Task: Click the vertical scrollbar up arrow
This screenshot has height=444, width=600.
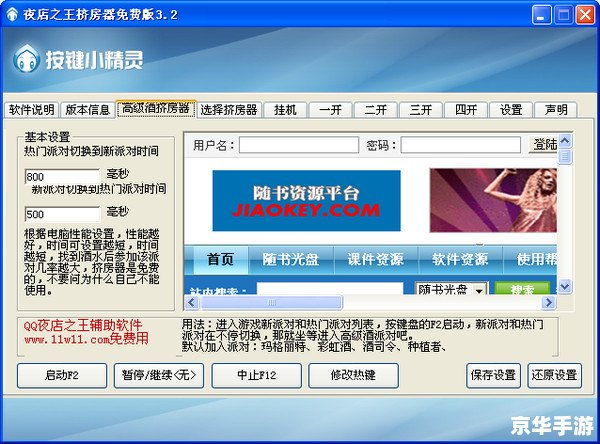Action: coord(565,141)
